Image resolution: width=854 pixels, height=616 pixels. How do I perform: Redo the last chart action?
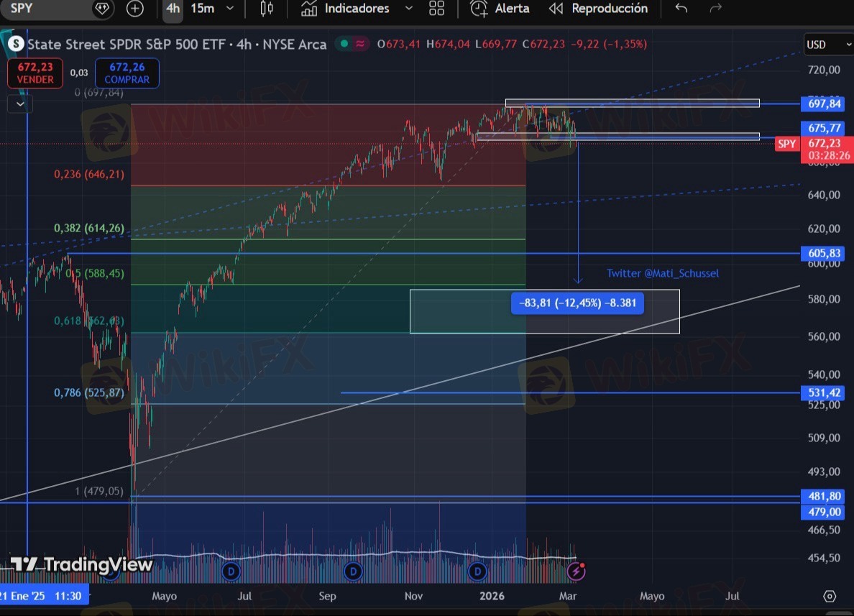coord(716,8)
